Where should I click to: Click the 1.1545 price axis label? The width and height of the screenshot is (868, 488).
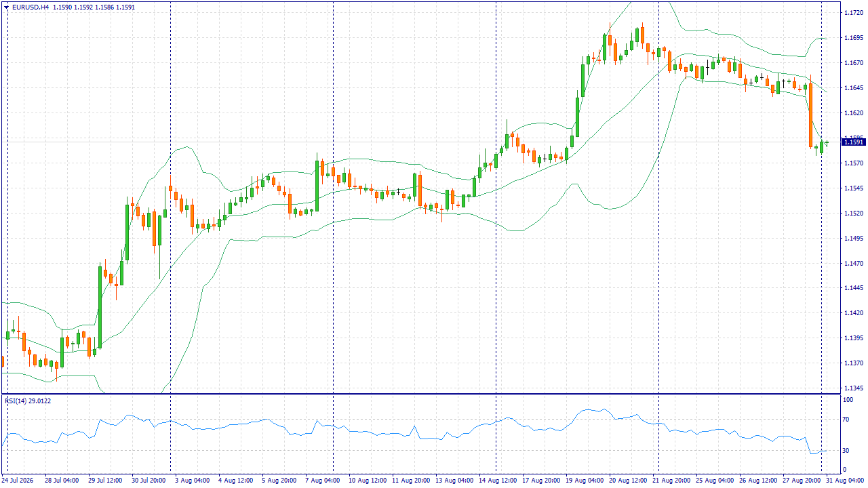click(853, 188)
